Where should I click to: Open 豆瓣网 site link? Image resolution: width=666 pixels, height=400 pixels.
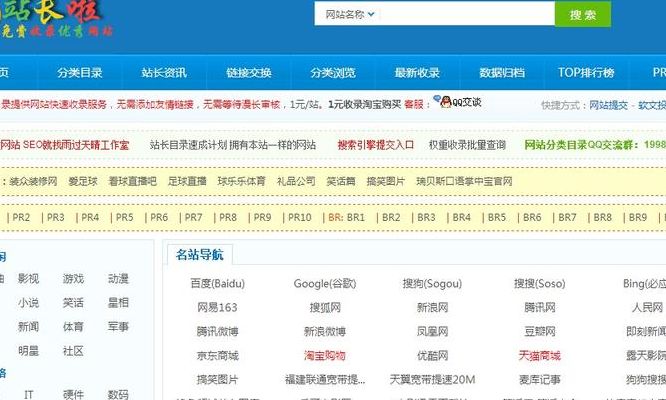[x=539, y=331]
